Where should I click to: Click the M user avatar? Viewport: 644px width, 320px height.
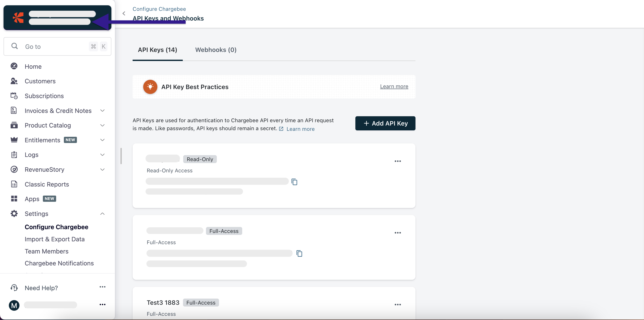click(14, 305)
